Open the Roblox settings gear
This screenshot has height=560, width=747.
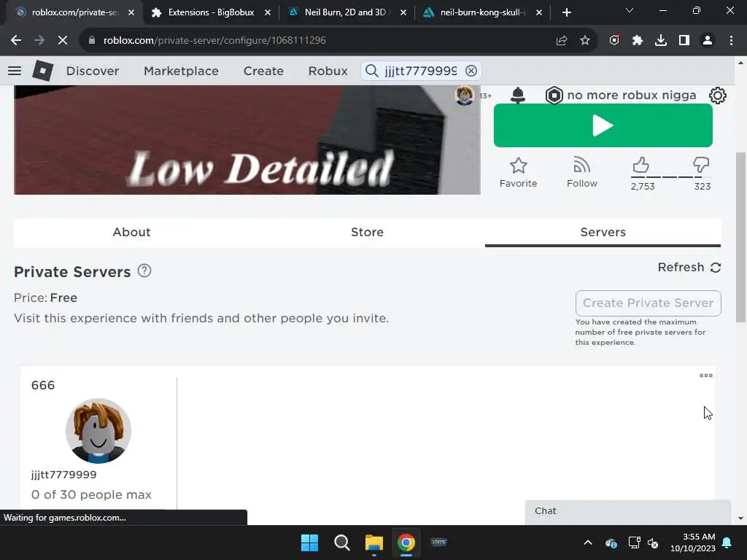718,96
